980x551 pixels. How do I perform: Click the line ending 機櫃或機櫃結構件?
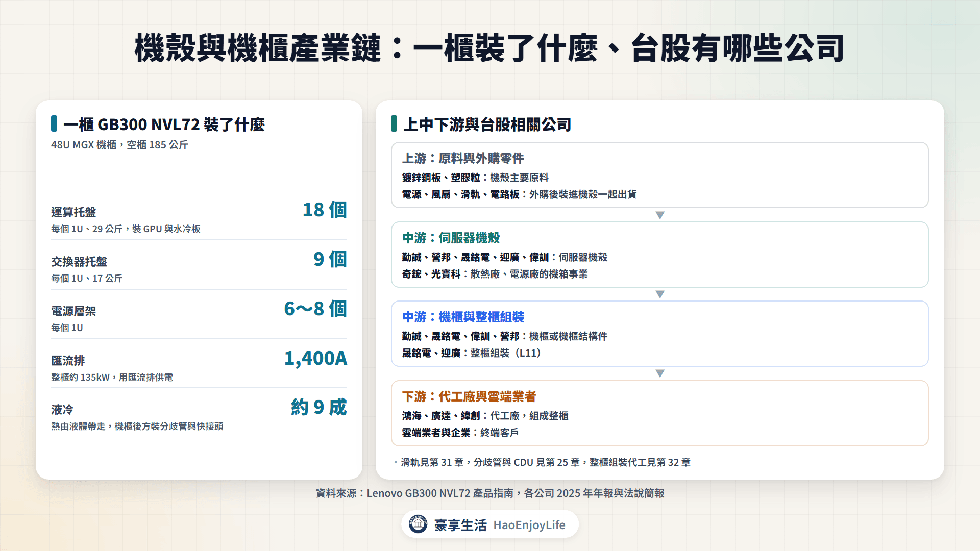coord(505,336)
